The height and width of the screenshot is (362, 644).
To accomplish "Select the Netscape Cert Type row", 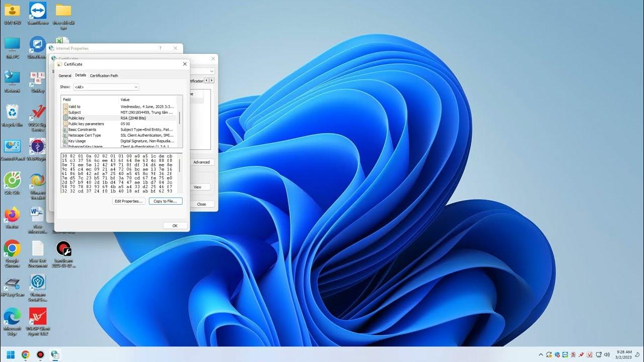I will [119, 135].
